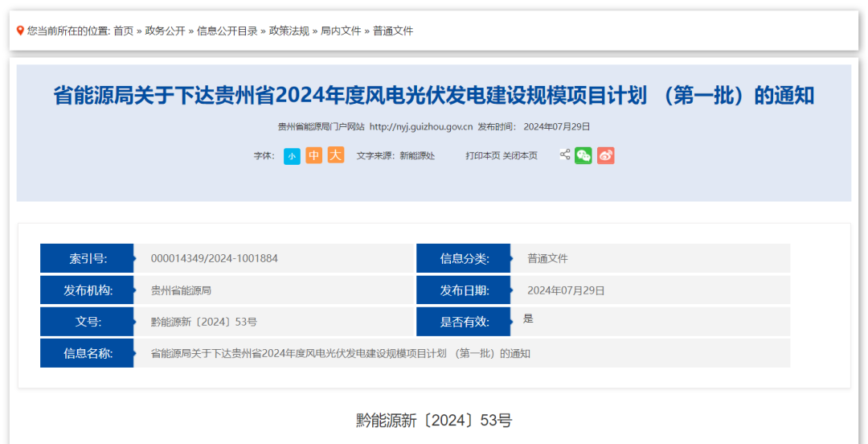Set font size to large (大)
The width and height of the screenshot is (868, 444).
pos(335,155)
